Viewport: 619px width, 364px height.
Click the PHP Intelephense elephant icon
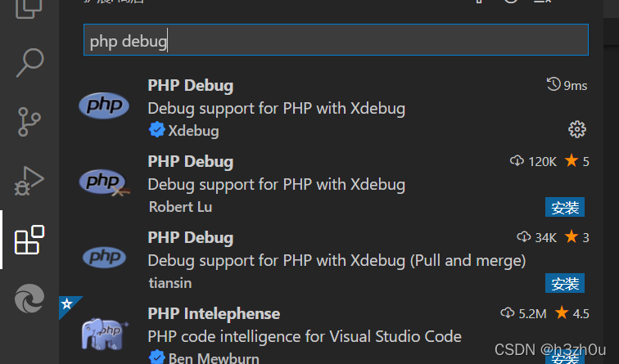[x=104, y=334]
